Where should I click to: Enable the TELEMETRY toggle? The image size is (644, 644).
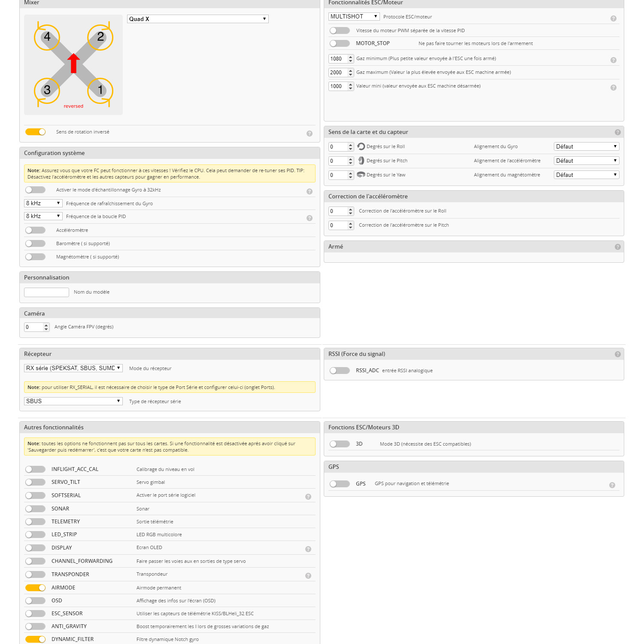(x=35, y=522)
